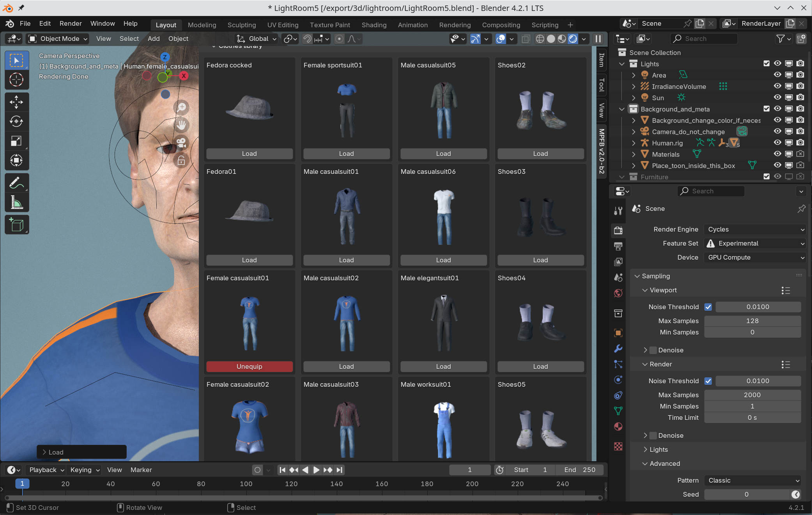Select the Scale tool icon
The image size is (812, 515).
pyautogui.click(x=16, y=140)
